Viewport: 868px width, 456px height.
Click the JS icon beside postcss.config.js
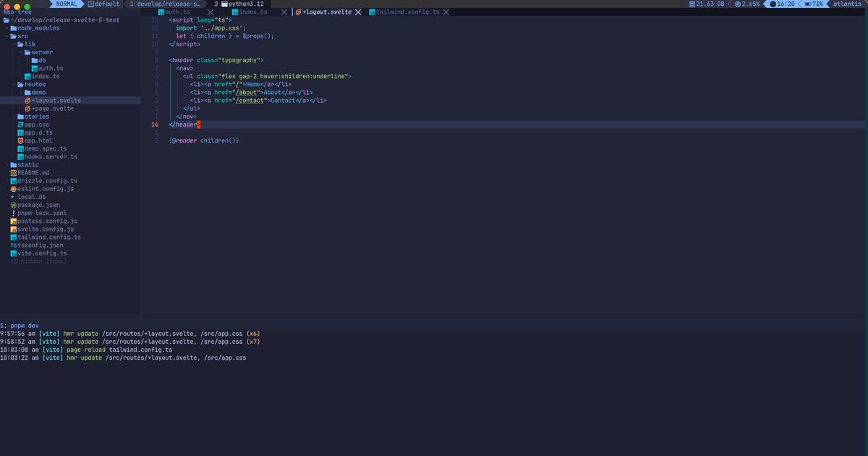coord(13,221)
